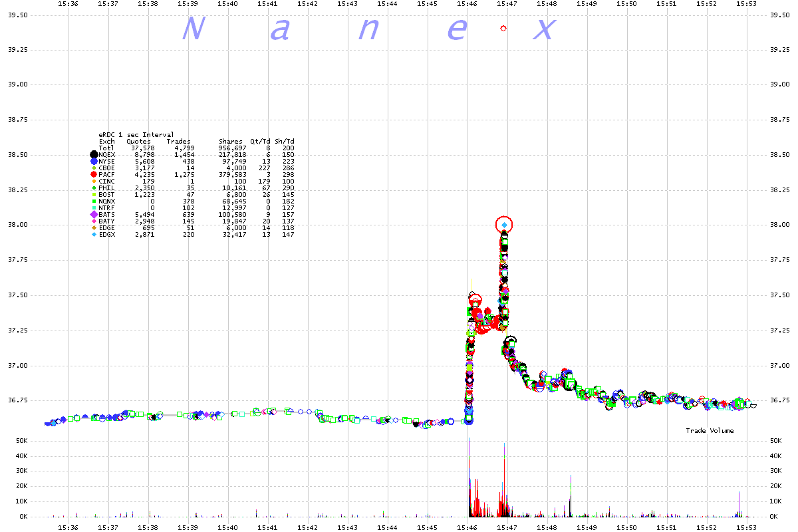Click the "Exch" column header

point(106,141)
